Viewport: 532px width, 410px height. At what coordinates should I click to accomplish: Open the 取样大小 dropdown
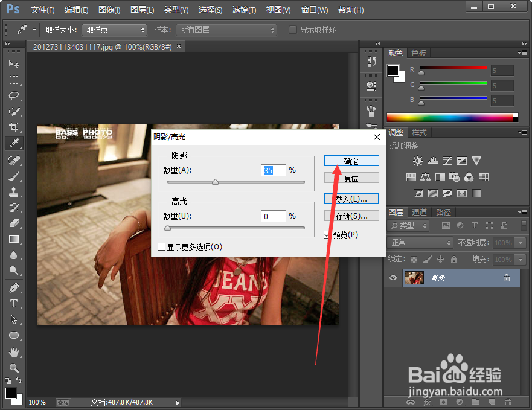pos(114,30)
